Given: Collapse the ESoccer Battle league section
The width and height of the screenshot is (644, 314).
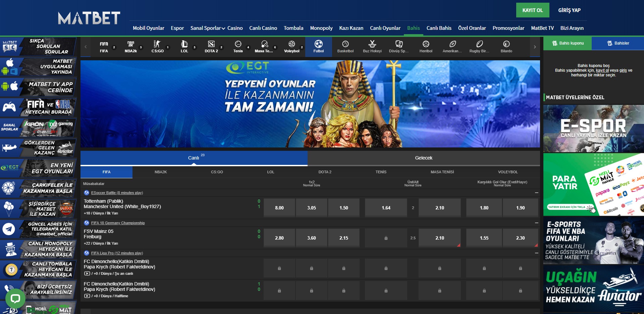Looking at the screenshot, I should [x=536, y=193].
